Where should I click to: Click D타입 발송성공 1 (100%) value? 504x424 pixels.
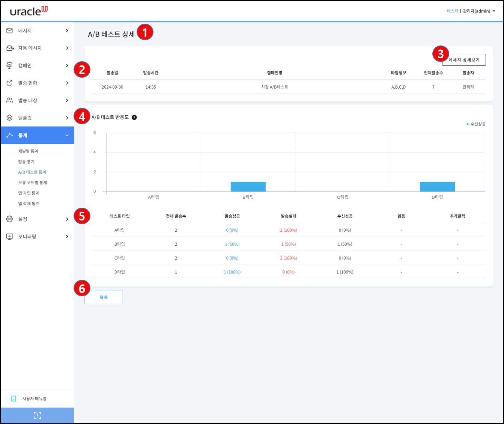(x=232, y=272)
